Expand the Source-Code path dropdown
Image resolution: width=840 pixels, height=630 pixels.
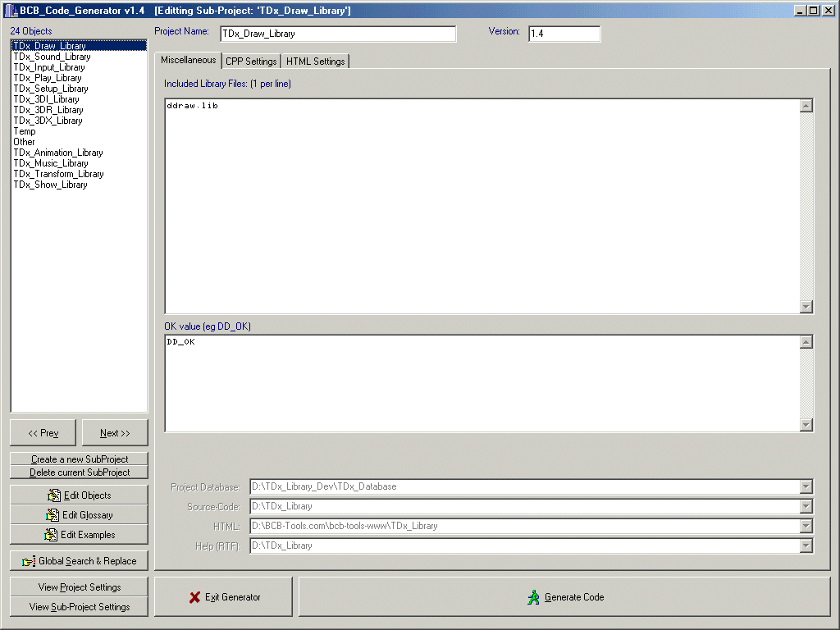point(806,506)
